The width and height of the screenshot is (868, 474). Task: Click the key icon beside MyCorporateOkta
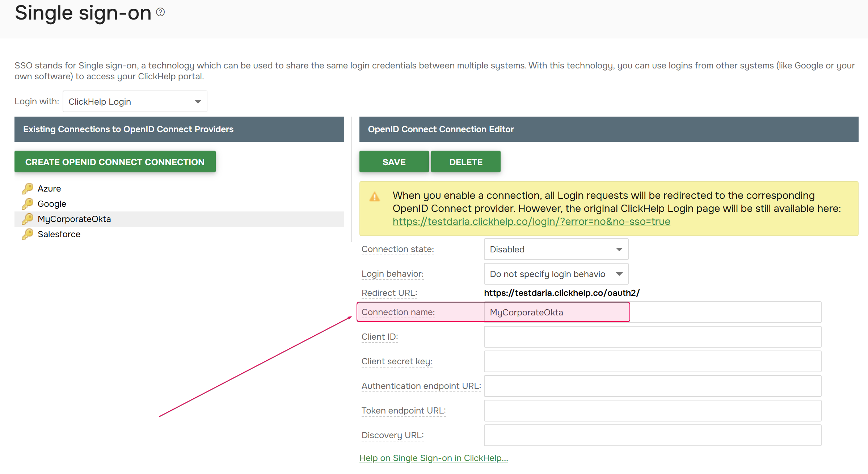pos(27,219)
